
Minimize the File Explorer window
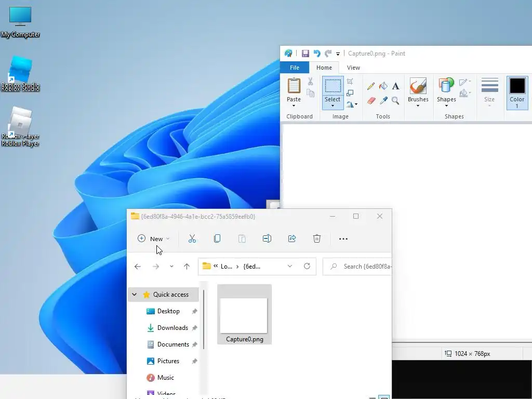point(332,216)
